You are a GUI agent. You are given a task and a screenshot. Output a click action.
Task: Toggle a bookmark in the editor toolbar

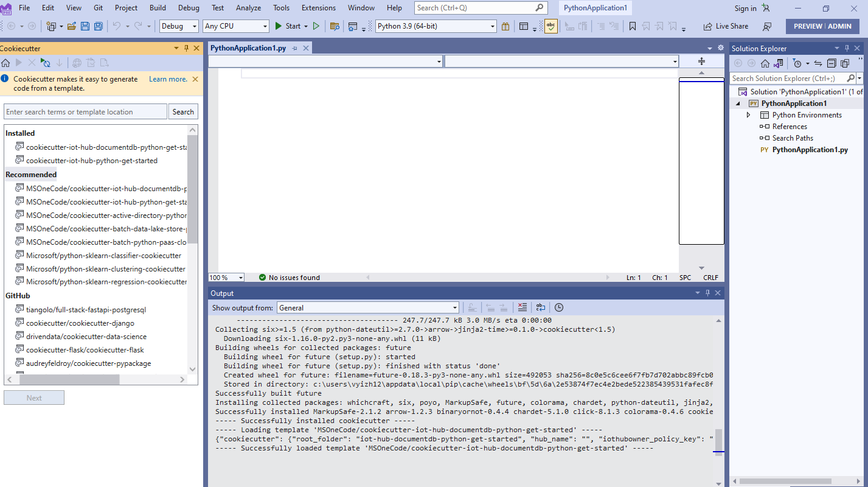[633, 26]
